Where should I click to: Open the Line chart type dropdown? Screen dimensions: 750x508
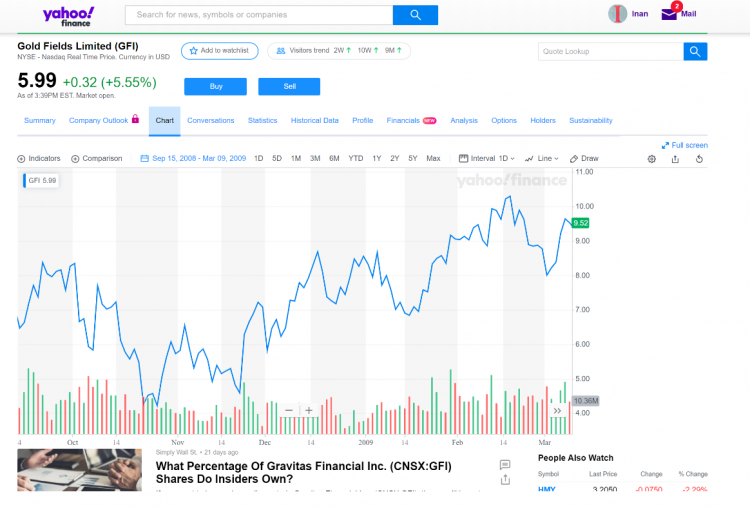(x=542, y=158)
